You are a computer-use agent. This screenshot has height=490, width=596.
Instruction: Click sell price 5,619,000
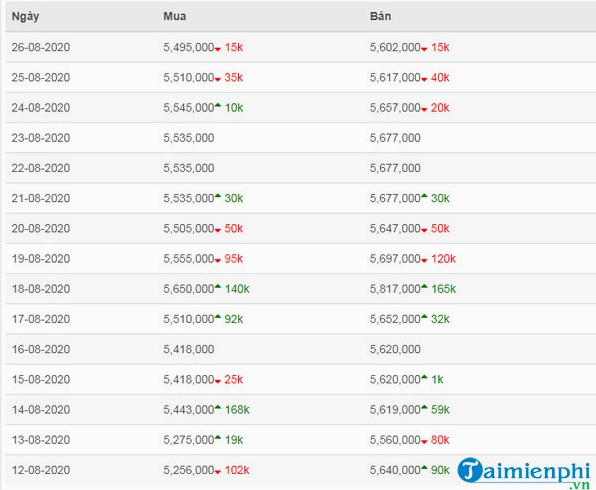coord(395,410)
